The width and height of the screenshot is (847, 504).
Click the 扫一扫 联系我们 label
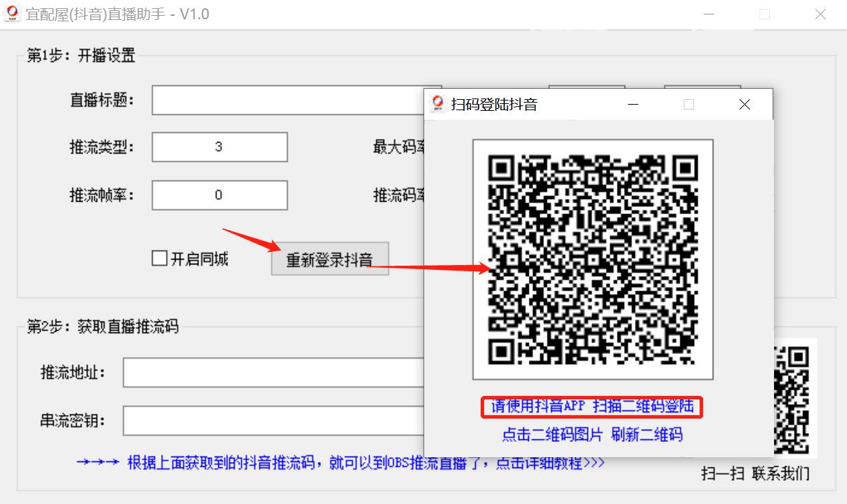point(755,474)
